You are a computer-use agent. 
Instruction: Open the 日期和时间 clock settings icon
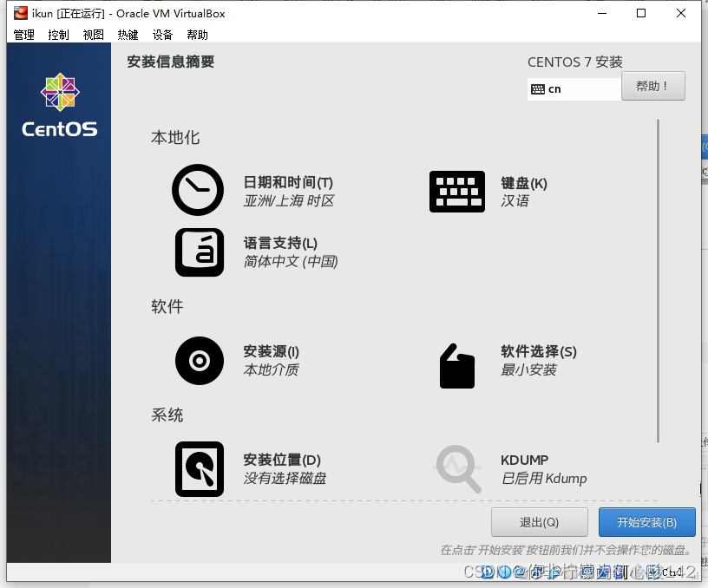[198, 191]
